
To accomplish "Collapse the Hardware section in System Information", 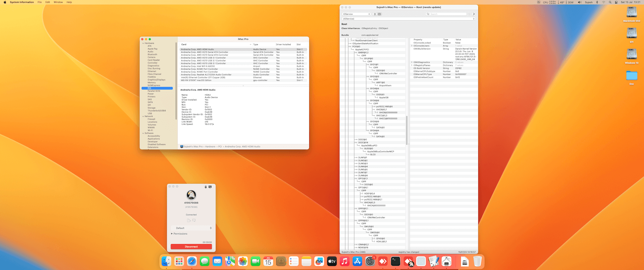I will tap(143, 43).
